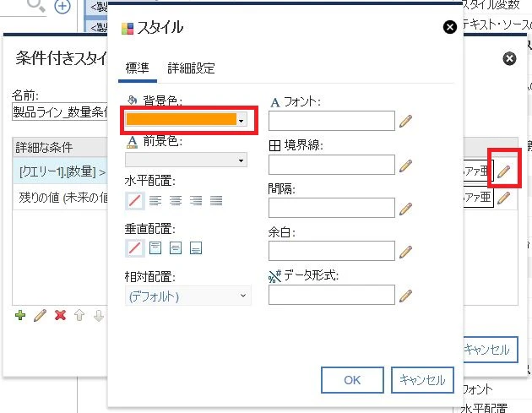
Task: Edit the 間隔 spacing setting pencil
Action: (x=405, y=209)
